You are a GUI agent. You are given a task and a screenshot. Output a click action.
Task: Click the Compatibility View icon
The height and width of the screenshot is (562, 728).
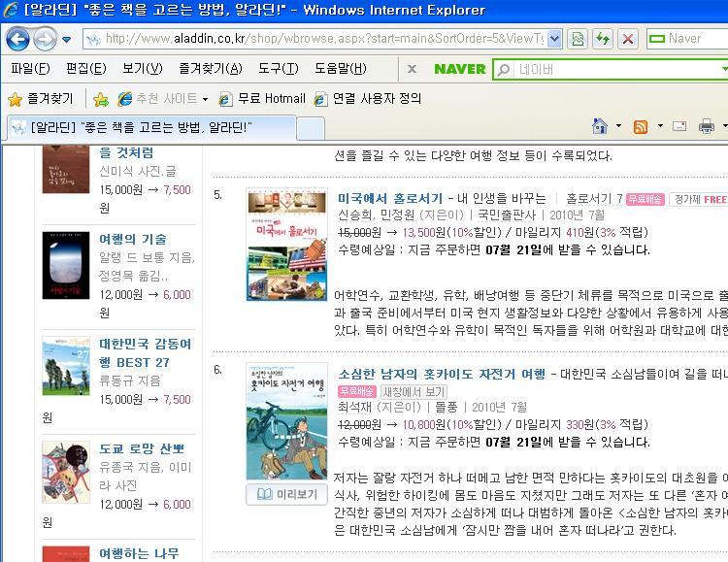(x=578, y=39)
